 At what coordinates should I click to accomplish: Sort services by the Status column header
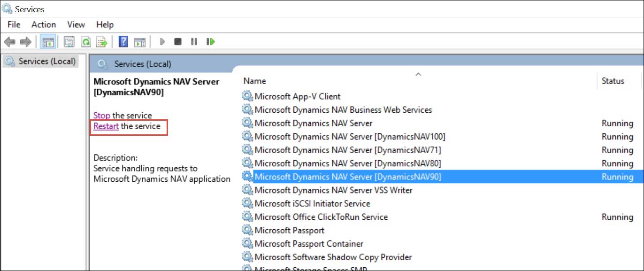613,81
